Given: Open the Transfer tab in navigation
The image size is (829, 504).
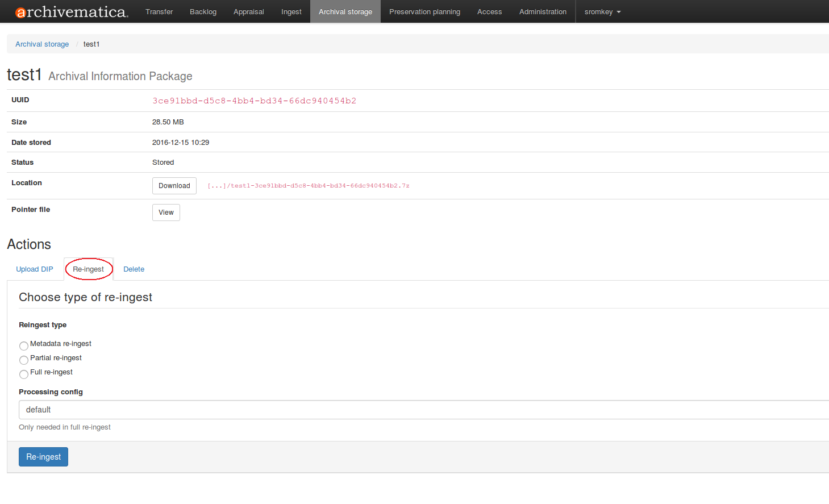Looking at the screenshot, I should pyautogui.click(x=159, y=12).
